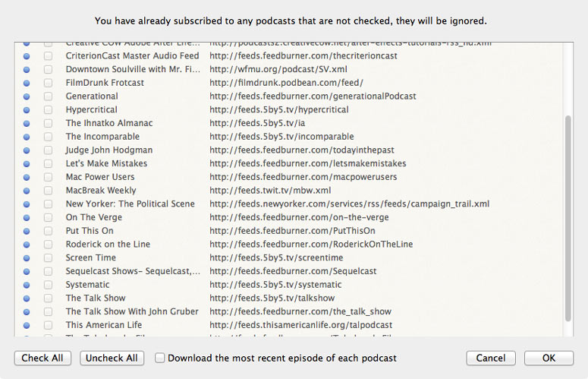The image size is (588, 379).
Task: Select The Talk Show With John Gruber row
Action: [132, 311]
